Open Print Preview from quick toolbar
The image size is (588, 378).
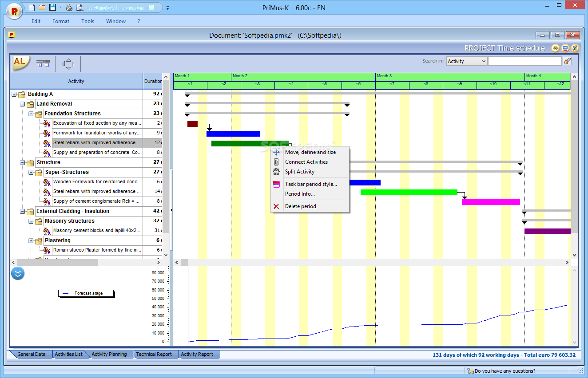click(79, 8)
